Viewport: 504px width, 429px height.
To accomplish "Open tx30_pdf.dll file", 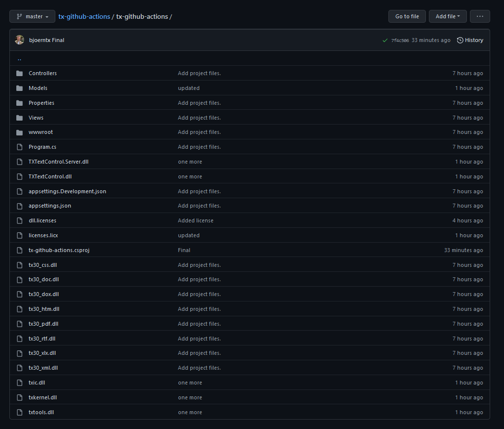I will click(x=43, y=324).
